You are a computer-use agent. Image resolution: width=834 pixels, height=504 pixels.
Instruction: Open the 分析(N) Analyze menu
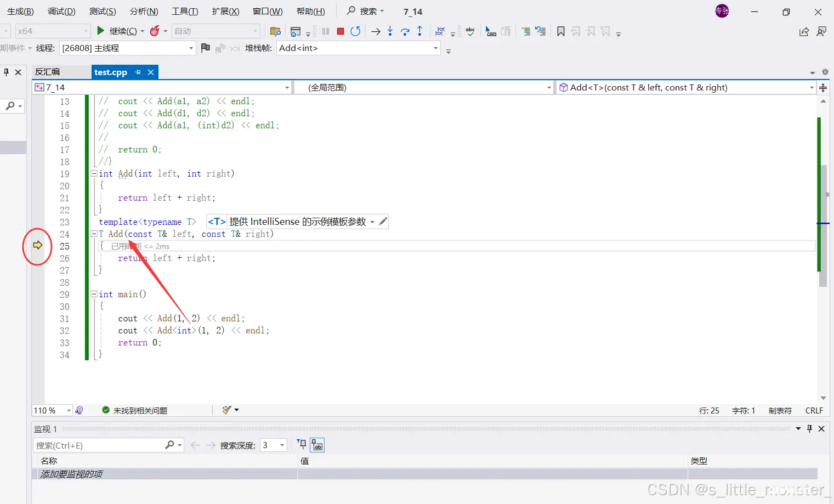click(144, 12)
